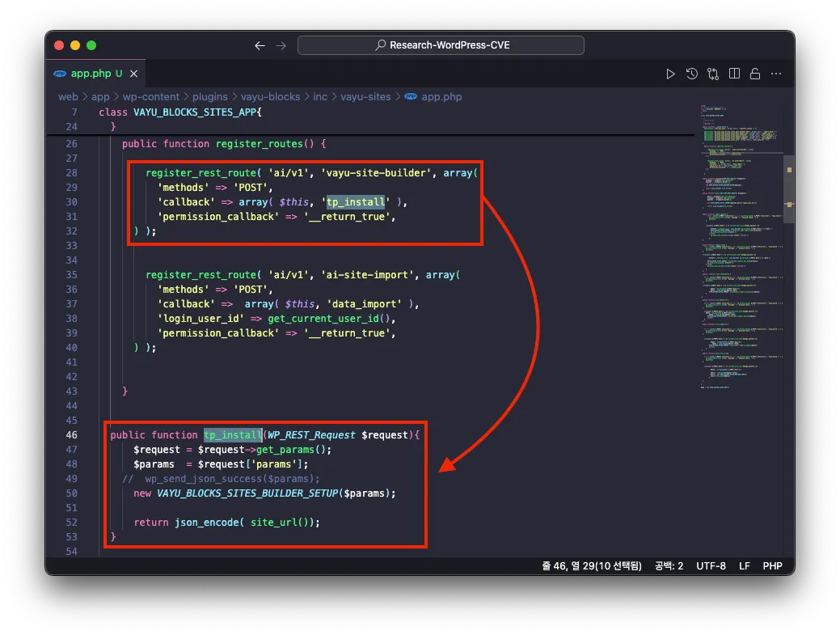The width and height of the screenshot is (840, 635).
Task: Expand the wp-content breadcrumb
Action: tap(150, 96)
